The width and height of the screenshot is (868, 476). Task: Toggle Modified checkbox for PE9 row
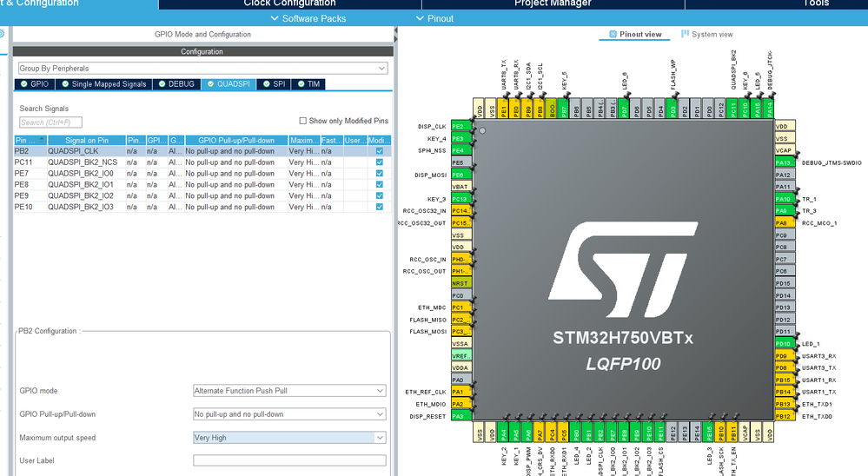(379, 195)
